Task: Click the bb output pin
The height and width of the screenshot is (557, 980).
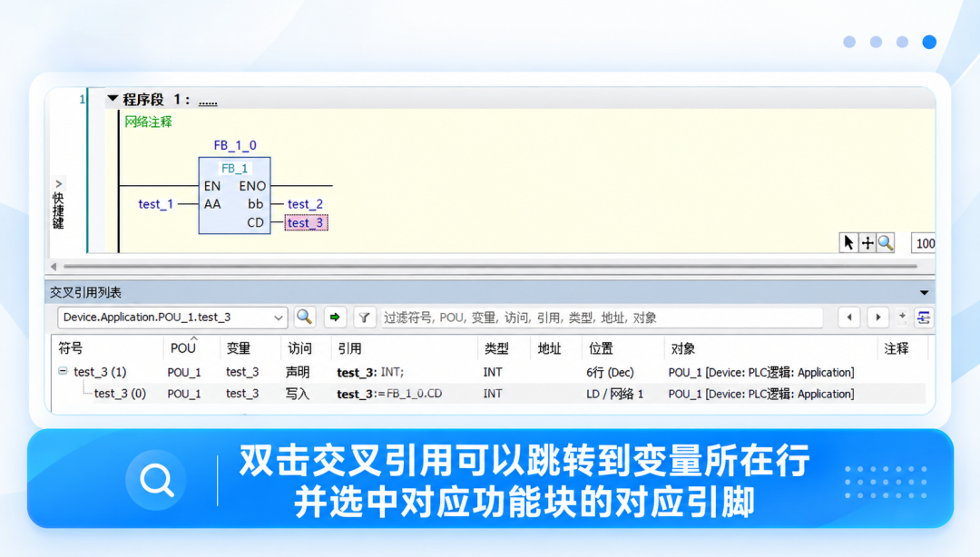Action: [255, 204]
